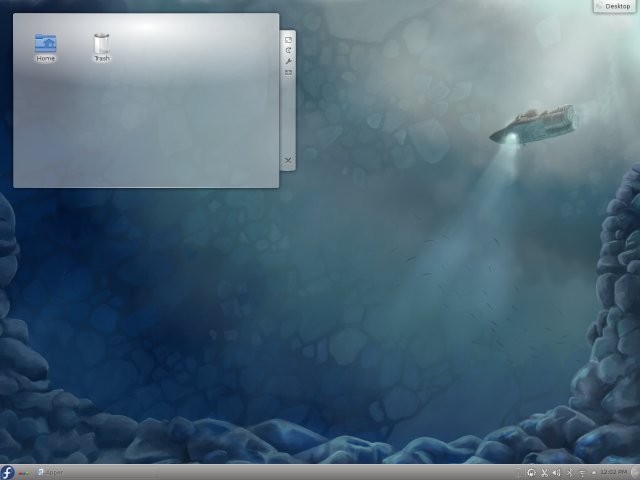Click the speaker volume icon in tray

[x=557, y=472]
